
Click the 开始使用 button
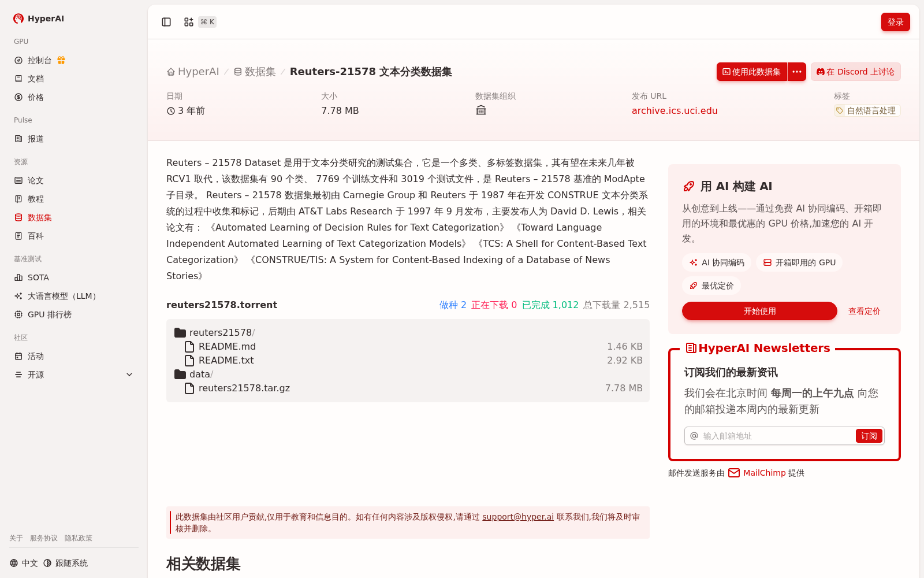click(759, 311)
